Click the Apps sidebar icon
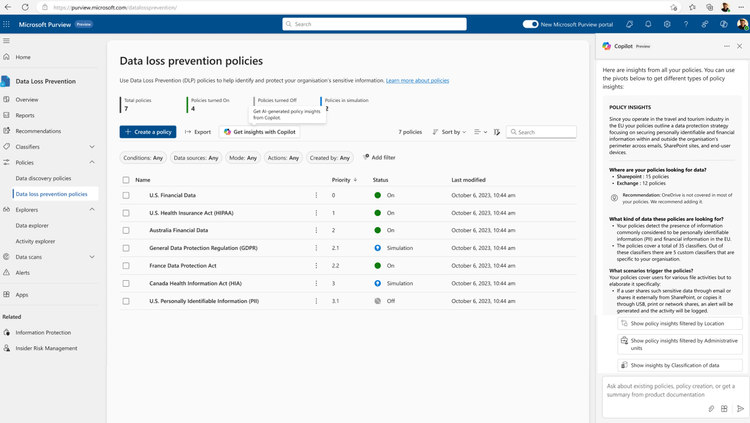Viewport: 750px width, 423px height. coord(6,294)
